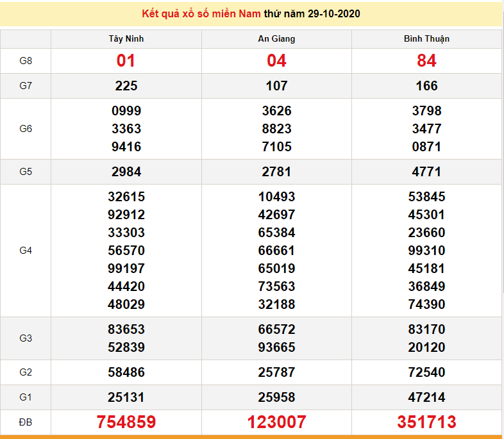Select the red G8 number 04

pyautogui.click(x=276, y=61)
